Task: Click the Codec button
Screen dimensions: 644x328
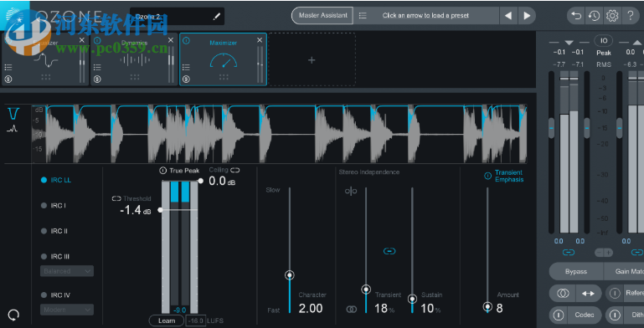Action: tap(584, 315)
